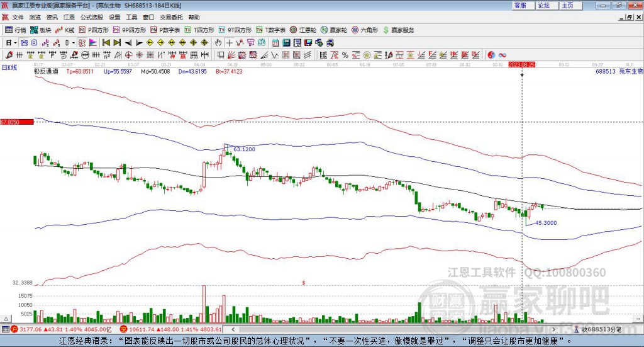Click the 收688513分笔 status bar entry
This screenshot has width=644, height=347.
click(598, 329)
